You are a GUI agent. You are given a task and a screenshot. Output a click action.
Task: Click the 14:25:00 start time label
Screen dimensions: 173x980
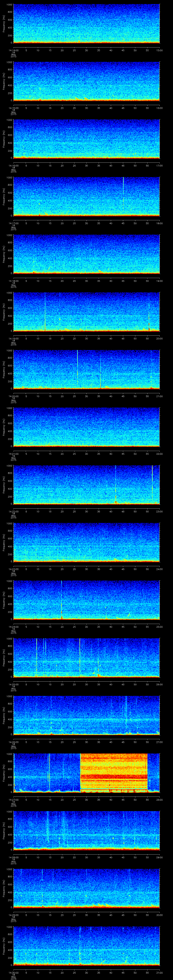[x=13, y=684]
